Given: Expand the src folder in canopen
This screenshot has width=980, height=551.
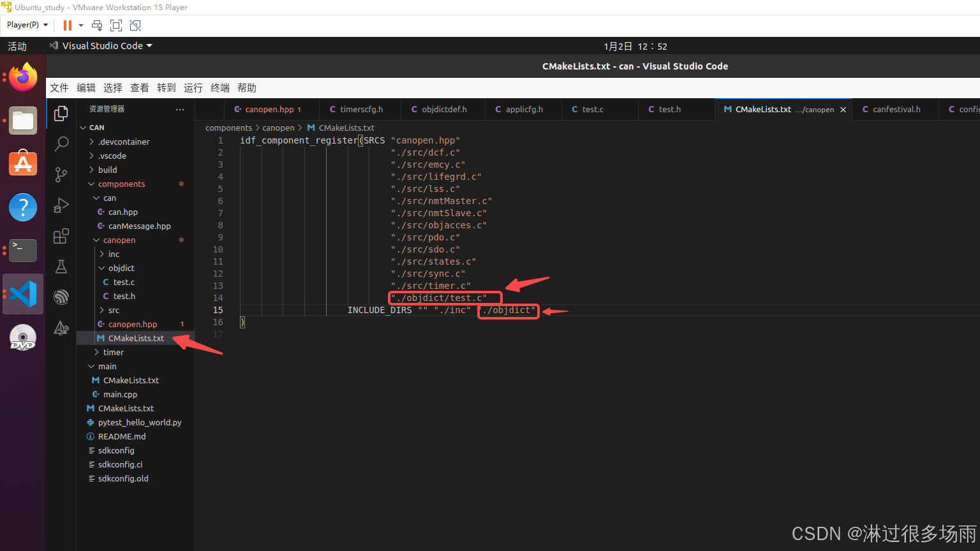Looking at the screenshot, I should coord(135,310).
